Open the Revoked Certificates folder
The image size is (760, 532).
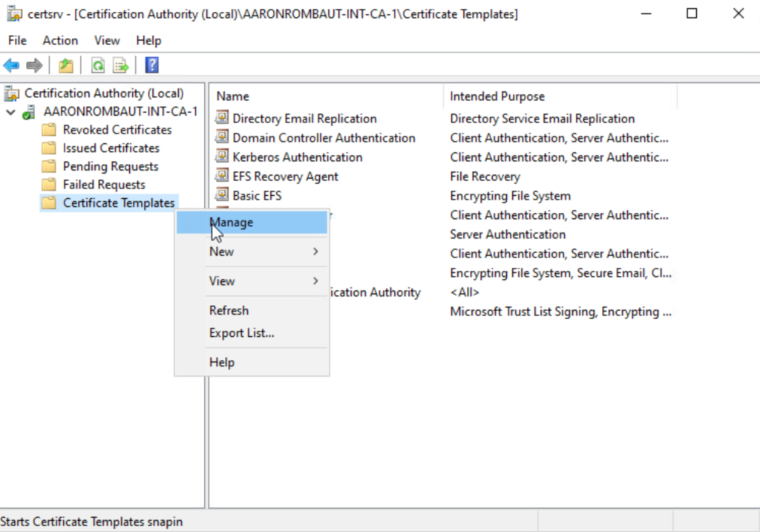click(117, 130)
